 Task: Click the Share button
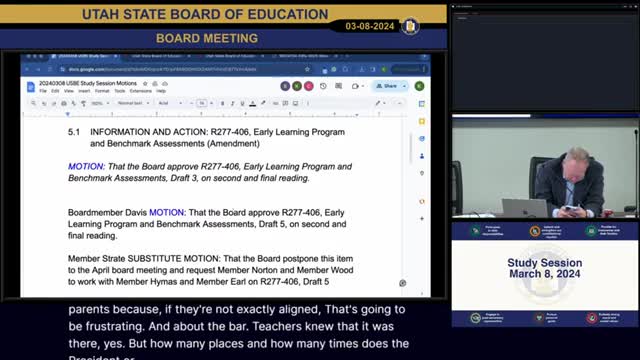click(x=386, y=86)
